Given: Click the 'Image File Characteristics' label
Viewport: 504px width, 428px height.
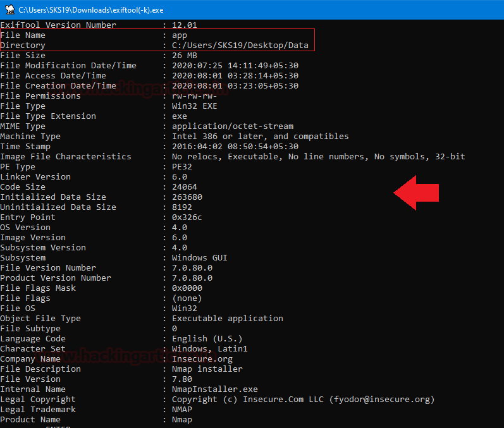Looking at the screenshot, I should click(66, 157).
